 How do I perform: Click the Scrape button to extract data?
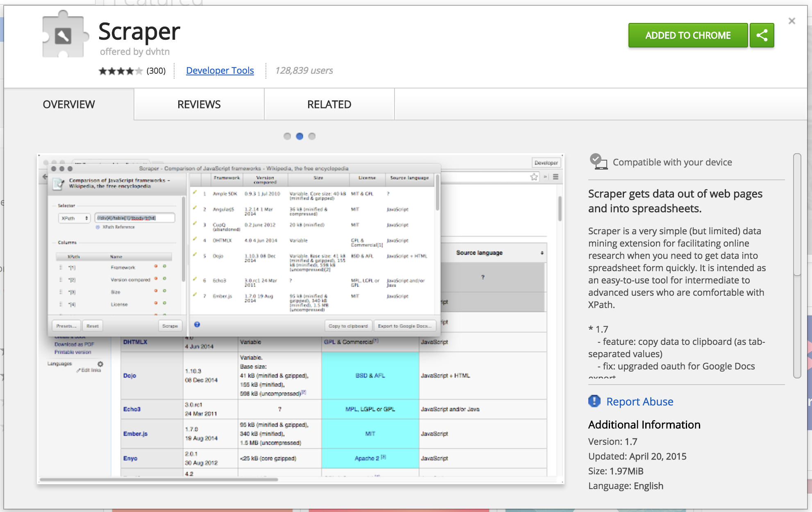169,325
